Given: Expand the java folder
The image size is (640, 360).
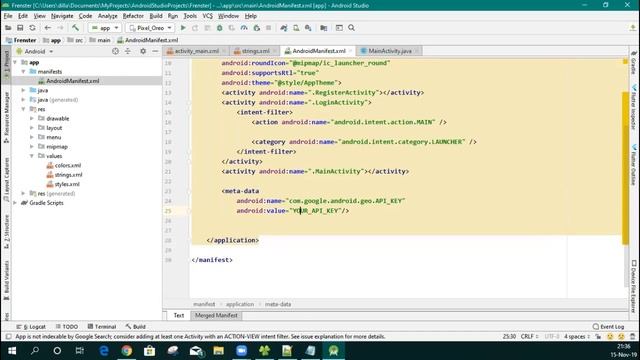Looking at the screenshot, I should pos(23,90).
